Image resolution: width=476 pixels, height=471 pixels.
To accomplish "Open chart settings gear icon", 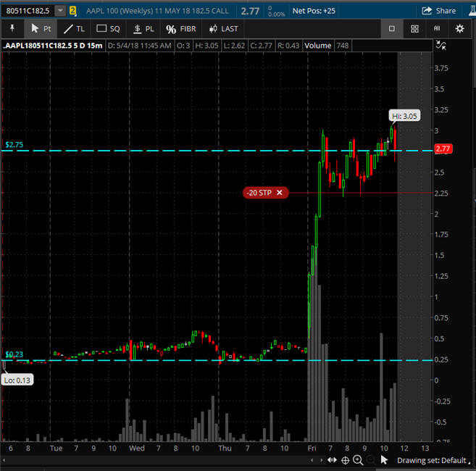I will [459, 29].
